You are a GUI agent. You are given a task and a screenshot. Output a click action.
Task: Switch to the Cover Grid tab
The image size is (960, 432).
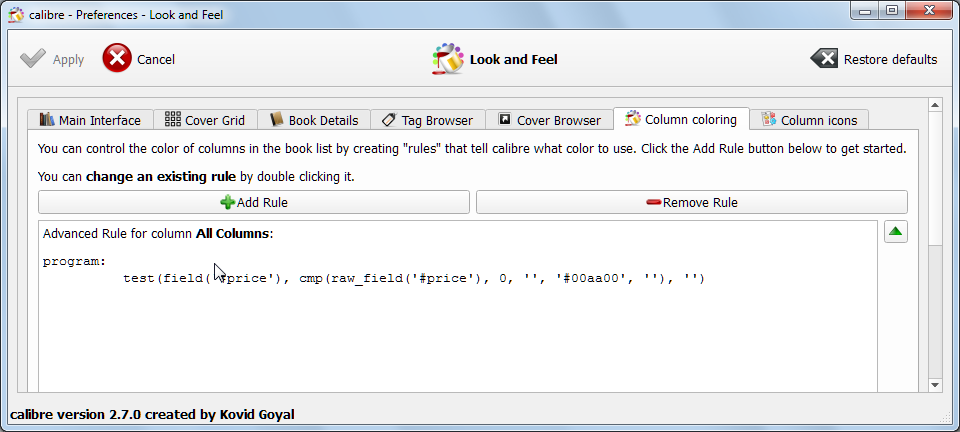point(205,120)
